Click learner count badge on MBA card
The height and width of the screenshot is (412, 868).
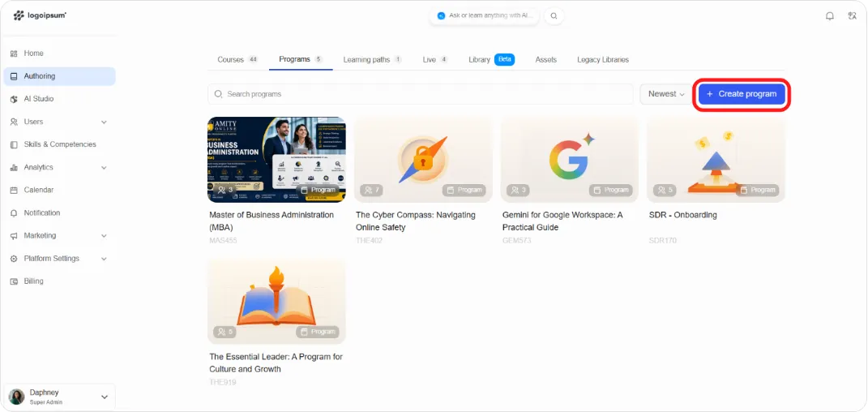(x=226, y=190)
